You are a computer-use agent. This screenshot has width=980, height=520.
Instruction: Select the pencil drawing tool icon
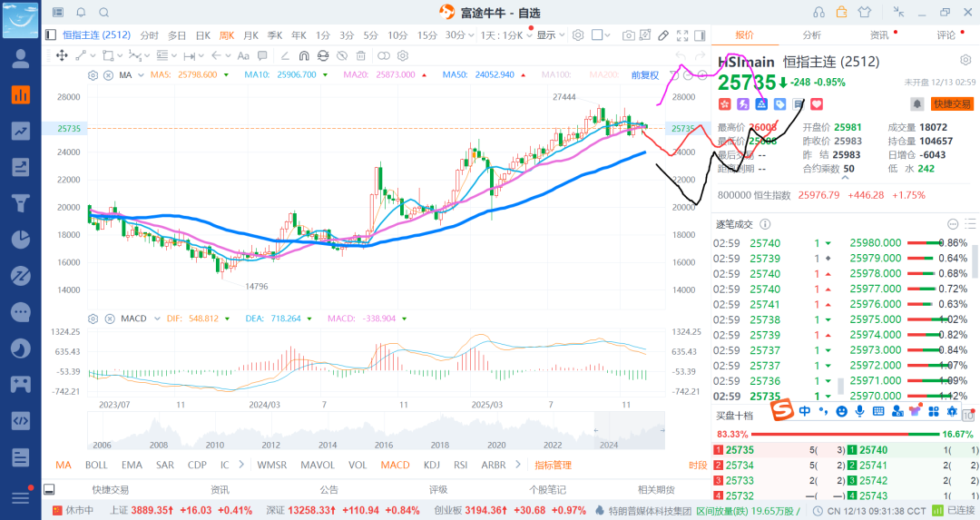(663, 35)
